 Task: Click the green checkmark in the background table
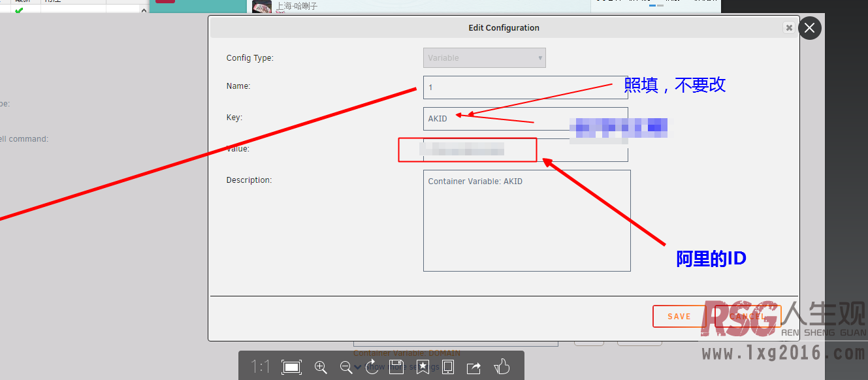(19, 10)
